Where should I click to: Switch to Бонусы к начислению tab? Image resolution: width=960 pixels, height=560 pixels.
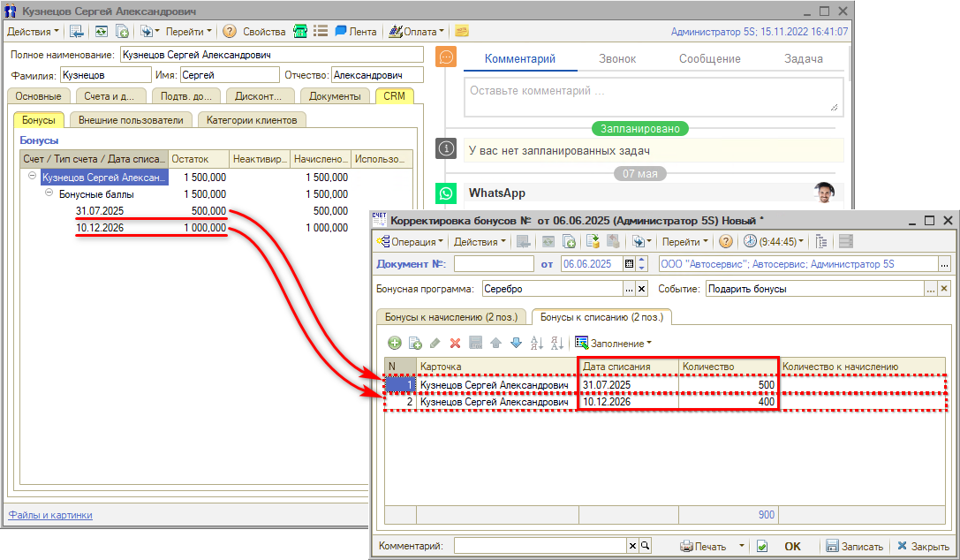pyautogui.click(x=452, y=316)
